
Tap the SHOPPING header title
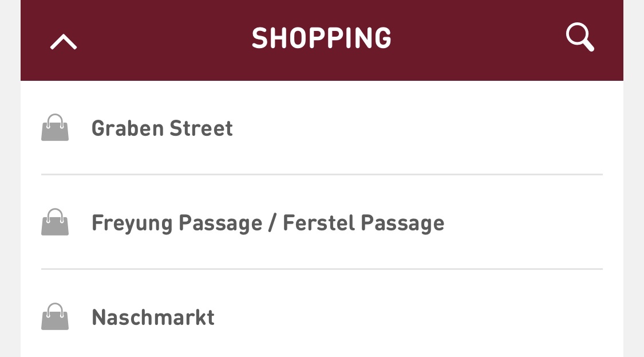point(322,38)
